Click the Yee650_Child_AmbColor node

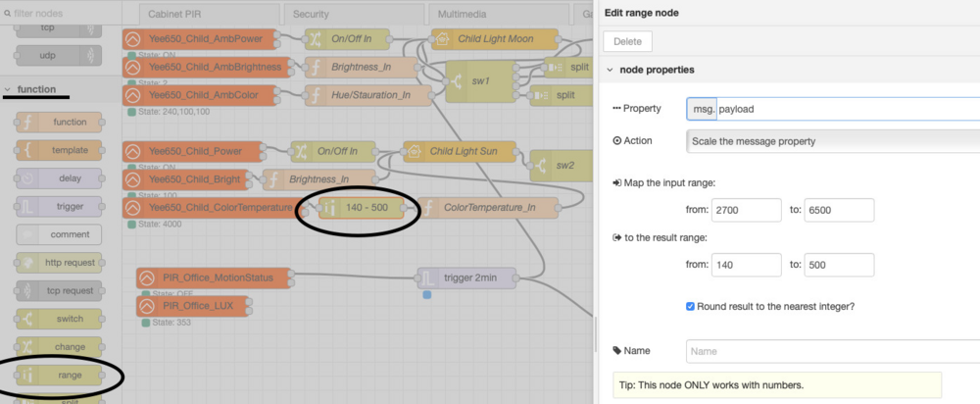[x=198, y=95]
